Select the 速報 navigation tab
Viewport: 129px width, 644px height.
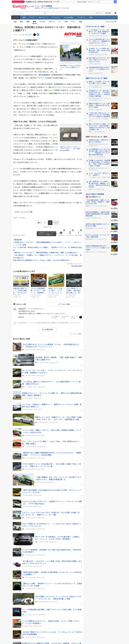tap(24, 17)
